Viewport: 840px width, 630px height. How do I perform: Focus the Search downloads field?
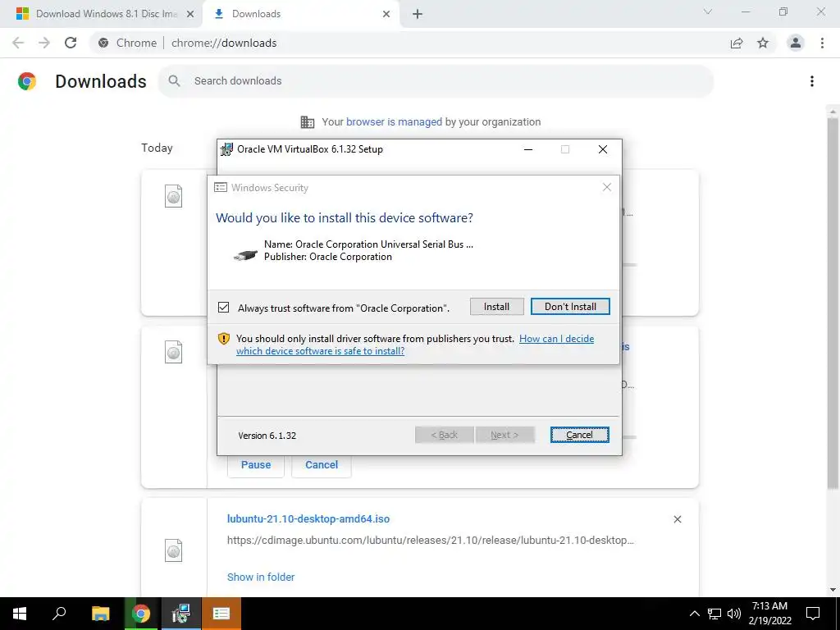[436, 81]
